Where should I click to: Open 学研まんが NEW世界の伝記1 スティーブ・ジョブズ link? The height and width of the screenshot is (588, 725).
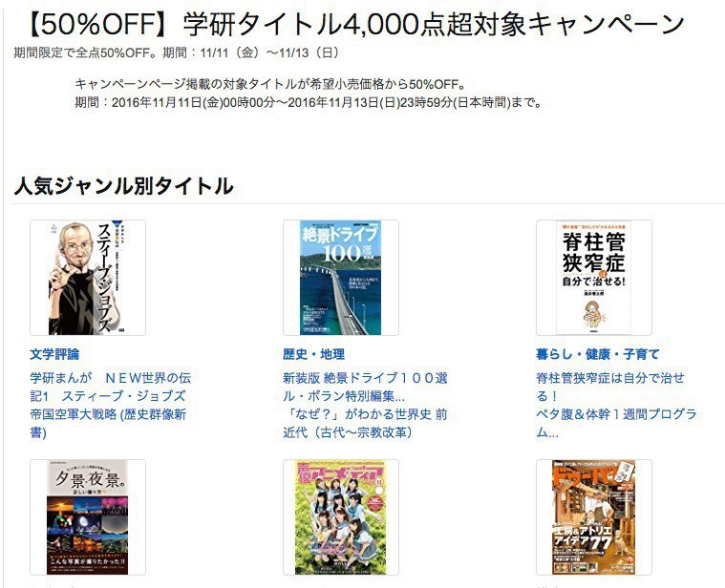pos(110,388)
